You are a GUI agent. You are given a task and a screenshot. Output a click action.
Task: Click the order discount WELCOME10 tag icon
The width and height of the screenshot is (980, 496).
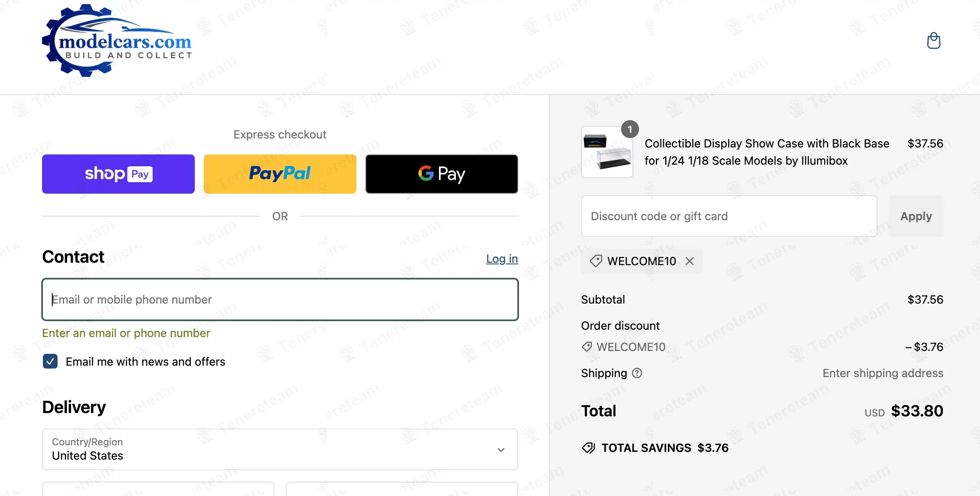tap(587, 347)
